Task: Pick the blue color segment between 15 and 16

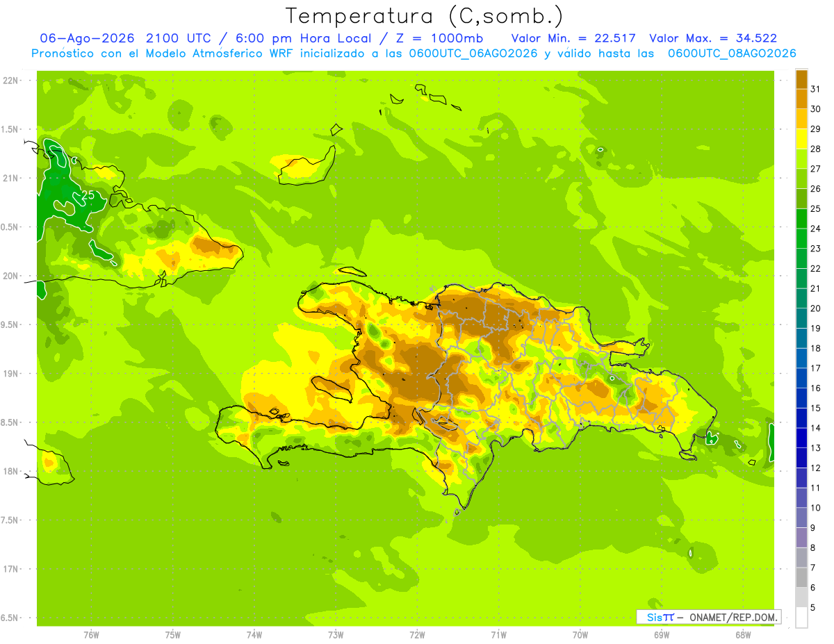Action: tap(801, 398)
